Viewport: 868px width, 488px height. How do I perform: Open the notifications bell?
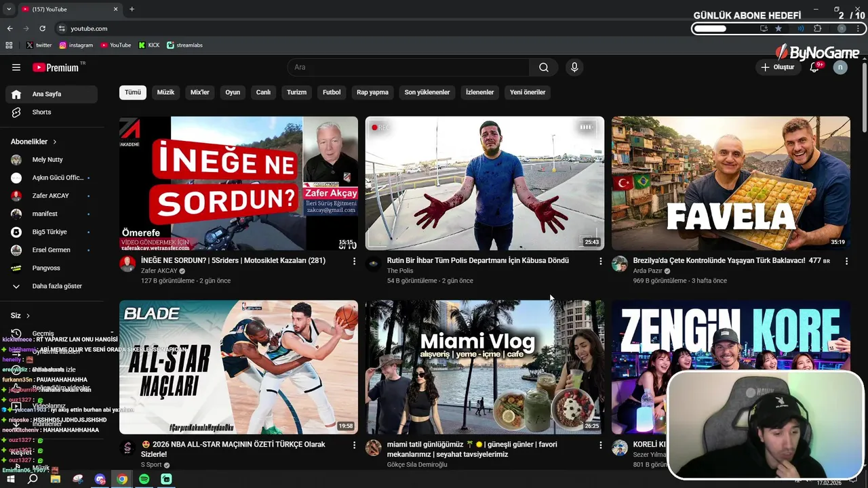815,67
